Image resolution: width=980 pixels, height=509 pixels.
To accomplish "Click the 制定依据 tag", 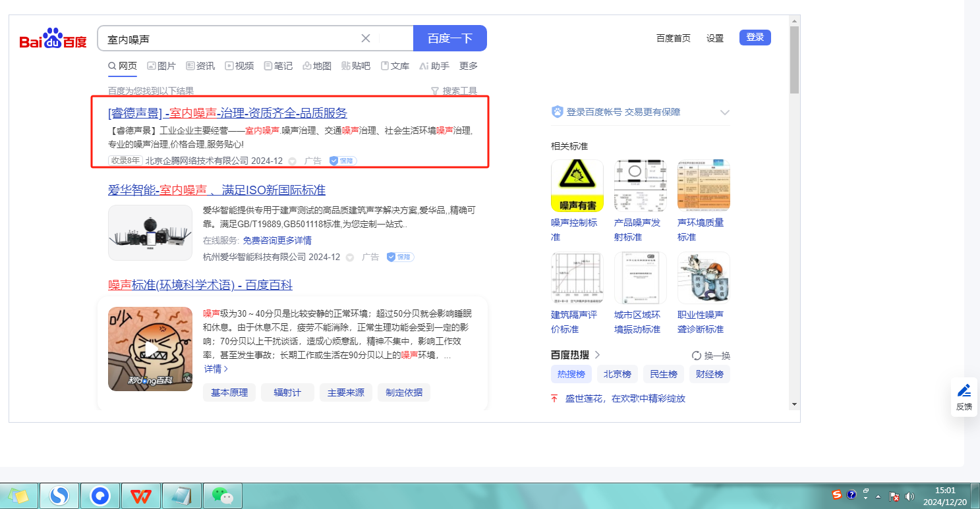I will (404, 392).
